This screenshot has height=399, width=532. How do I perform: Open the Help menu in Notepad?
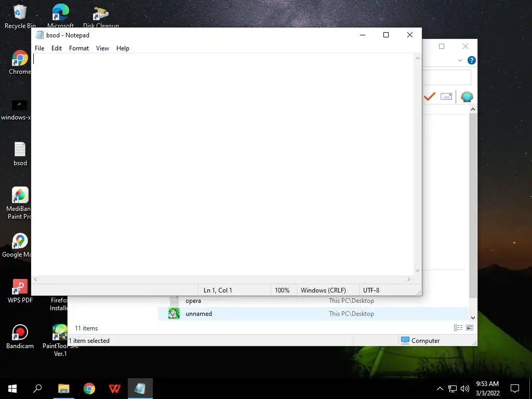coord(123,48)
